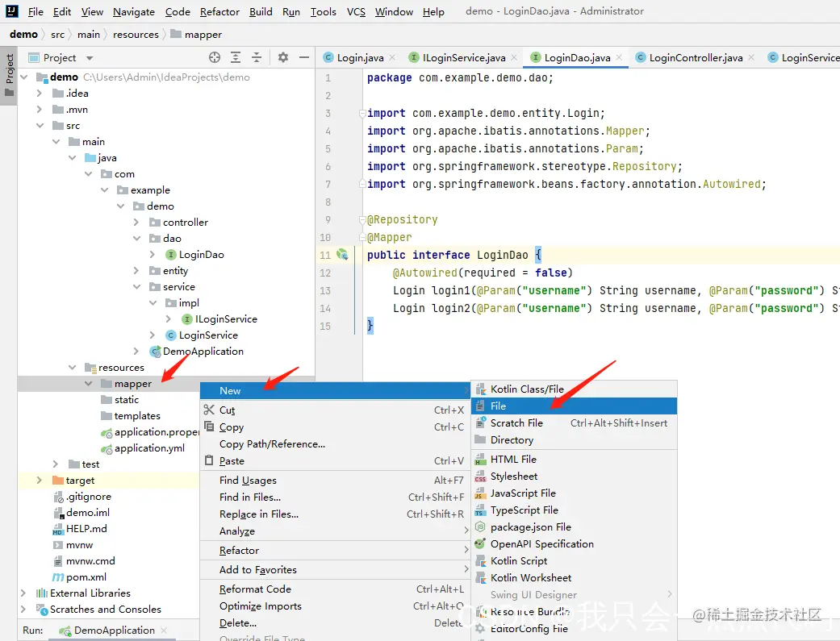The width and height of the screenshot is (840, 641).
Task: Collapse the dao package
Action: click(136, 239)
